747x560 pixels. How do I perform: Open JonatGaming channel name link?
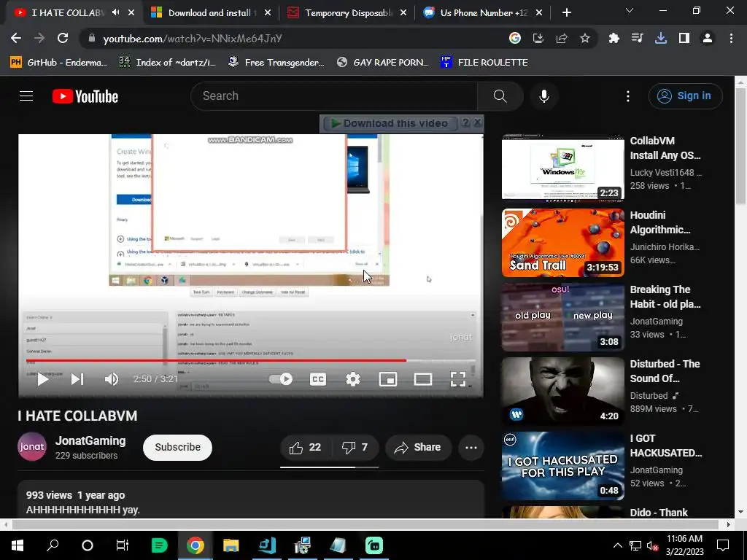(x=90, y=441)
